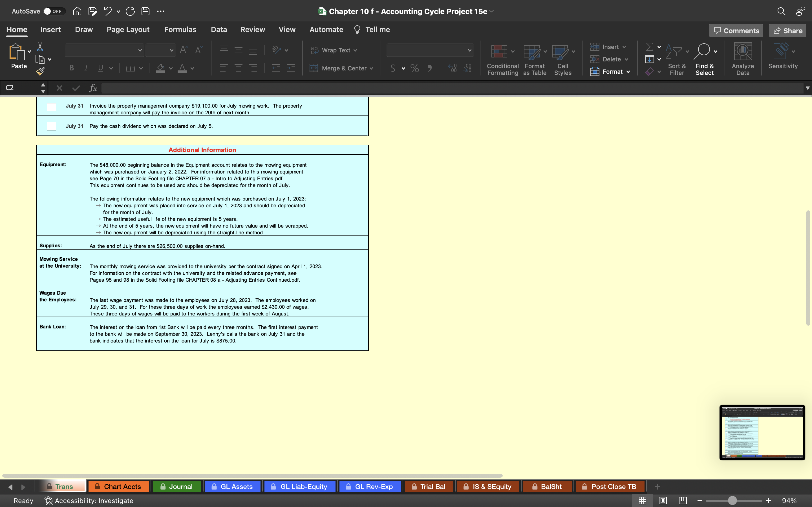Viewport: 812px width, 507px height.
Task: Check the July 31 dividend checkbox
Action: click(51, 126)
